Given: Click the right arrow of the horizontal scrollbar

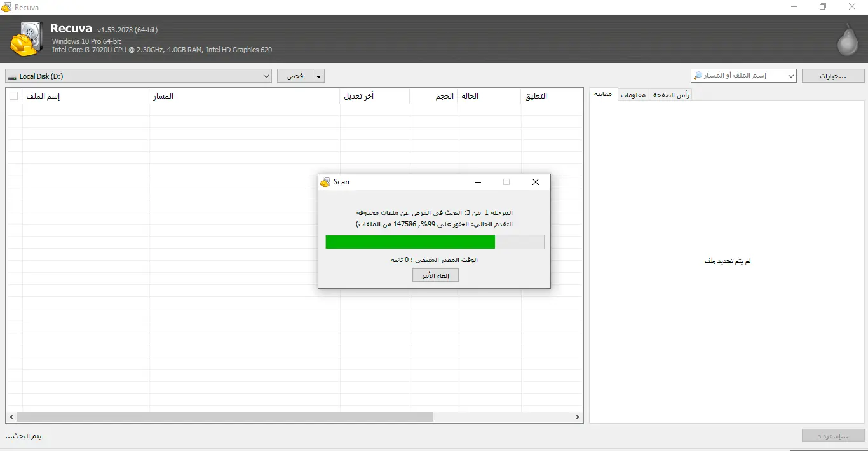Looking at the screenshot, I should tap(577, 417).
